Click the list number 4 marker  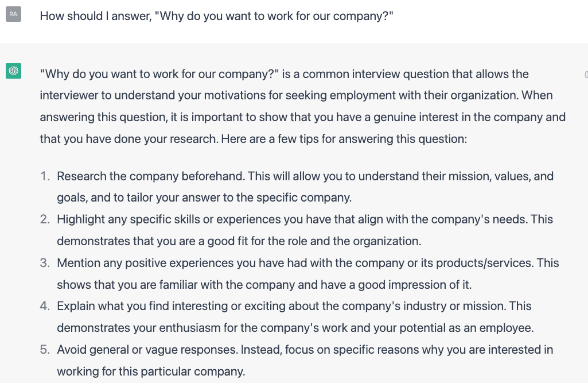click(x=45, y=306)
